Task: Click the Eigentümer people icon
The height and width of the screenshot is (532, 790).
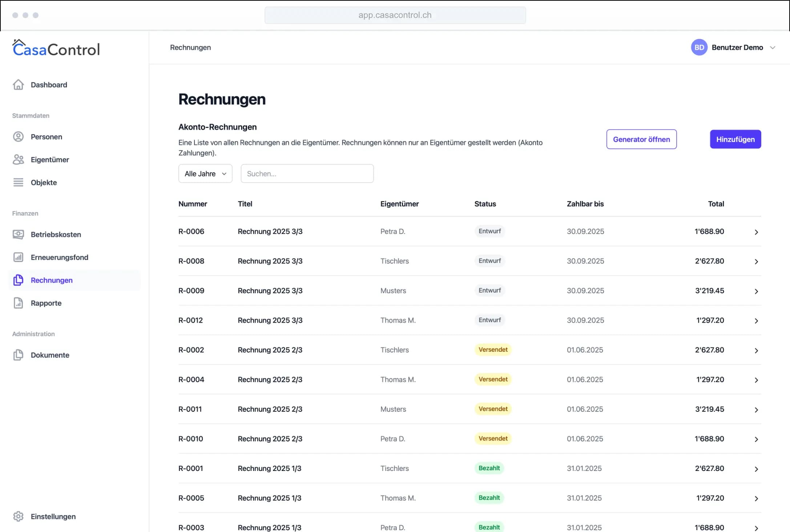Action: click(18, 160)
